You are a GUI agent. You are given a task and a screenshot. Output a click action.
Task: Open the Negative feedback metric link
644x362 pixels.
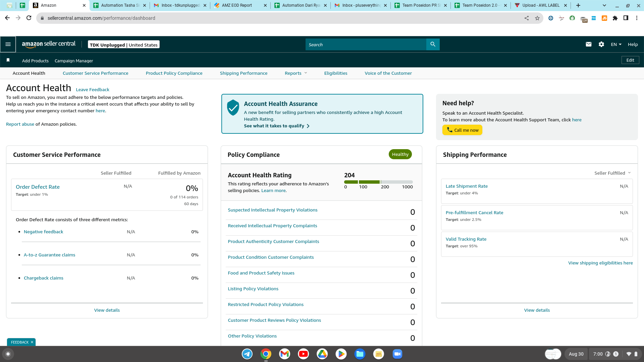coord(43,232)
